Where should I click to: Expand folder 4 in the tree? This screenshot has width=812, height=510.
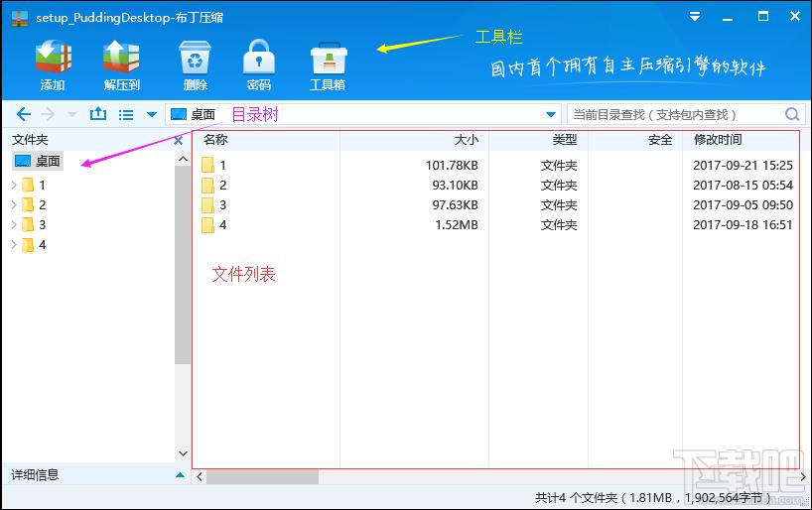click(x=14, y=245)
